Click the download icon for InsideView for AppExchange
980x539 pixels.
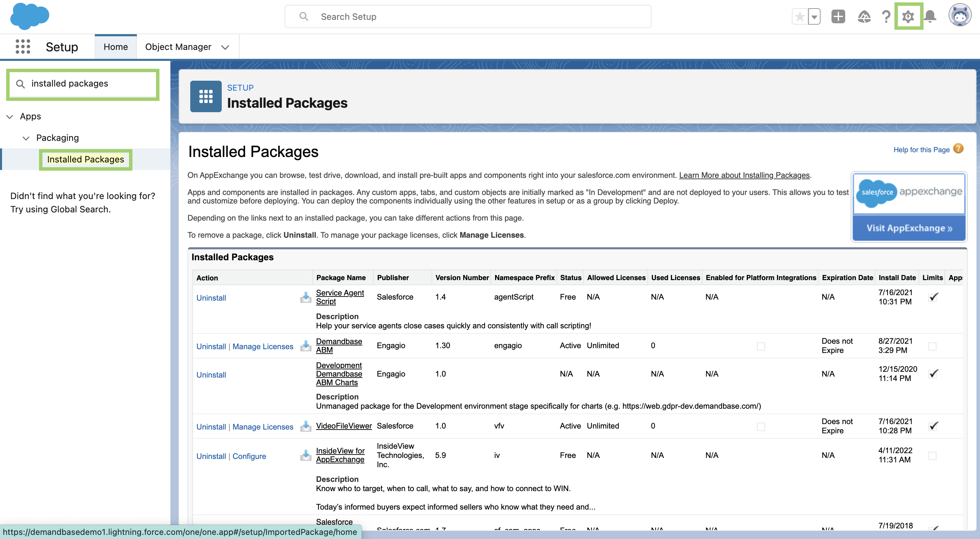coord(306,455)
